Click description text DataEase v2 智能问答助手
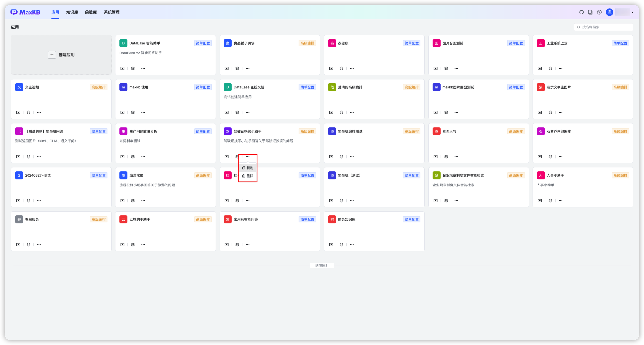Screen dimensions: 644x345 [x=140, y=53]
